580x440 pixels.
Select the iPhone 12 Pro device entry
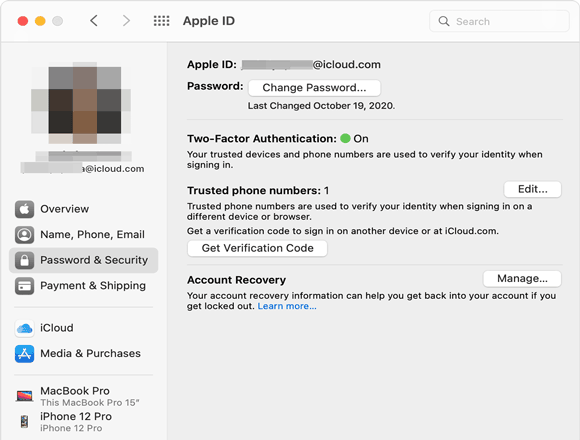pos(83,422)
